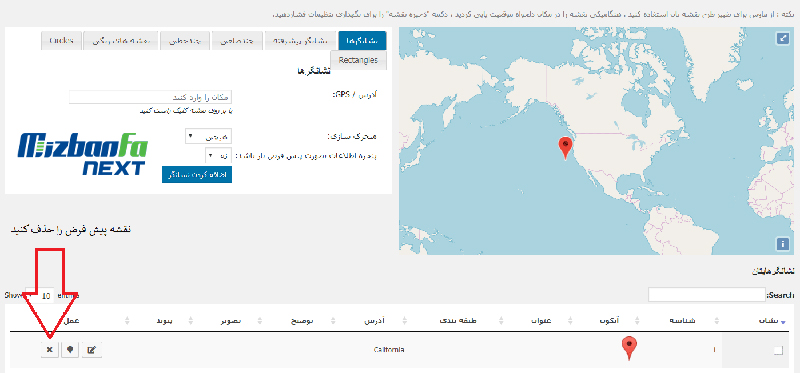Click the table Search input box
This screenshot has height=373, width=800.
707,295
